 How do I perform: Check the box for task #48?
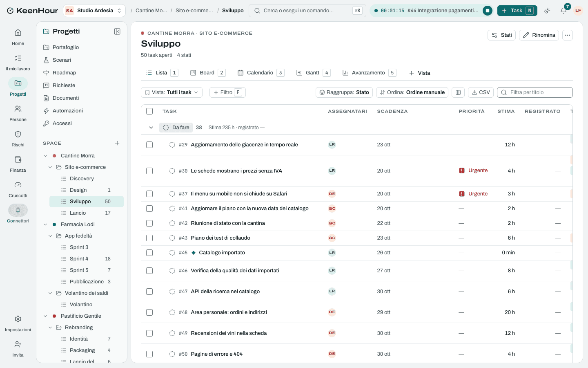point(149,312)
